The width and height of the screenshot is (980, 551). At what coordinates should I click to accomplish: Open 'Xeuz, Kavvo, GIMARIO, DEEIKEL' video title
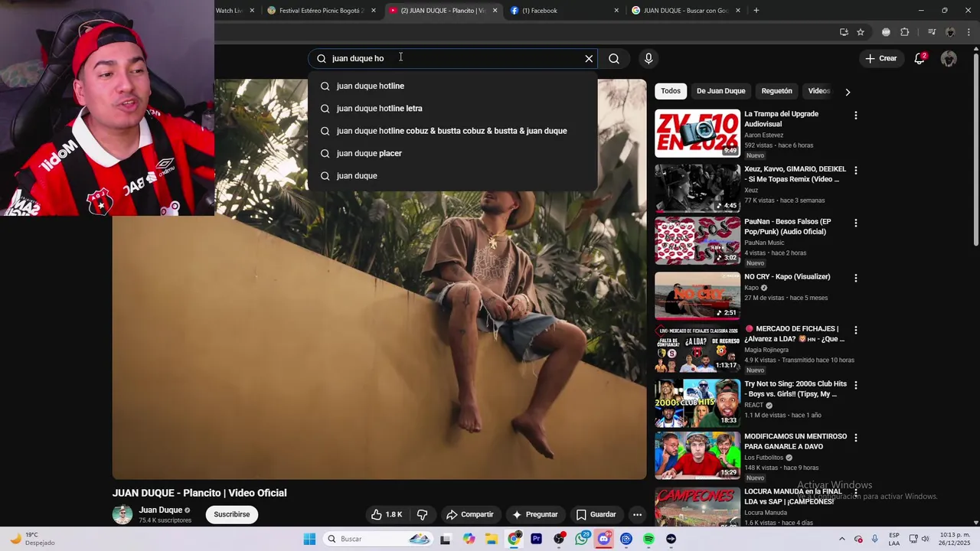795,174
